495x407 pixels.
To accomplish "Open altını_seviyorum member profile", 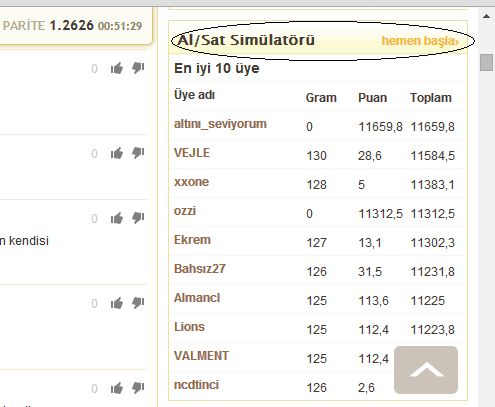I will tap(220, 124).
